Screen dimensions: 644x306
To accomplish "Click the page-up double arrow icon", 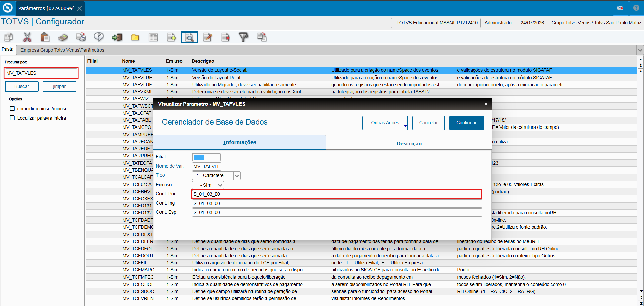I will 641,65.
